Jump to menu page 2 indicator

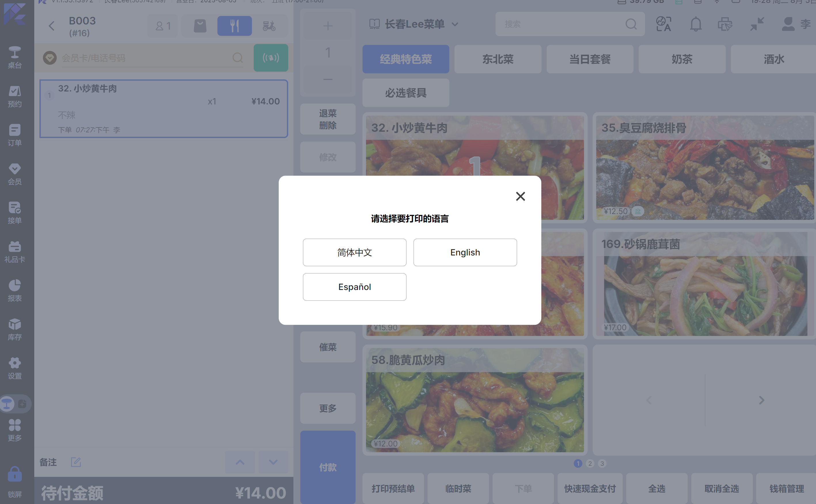[x=590, y=463]
